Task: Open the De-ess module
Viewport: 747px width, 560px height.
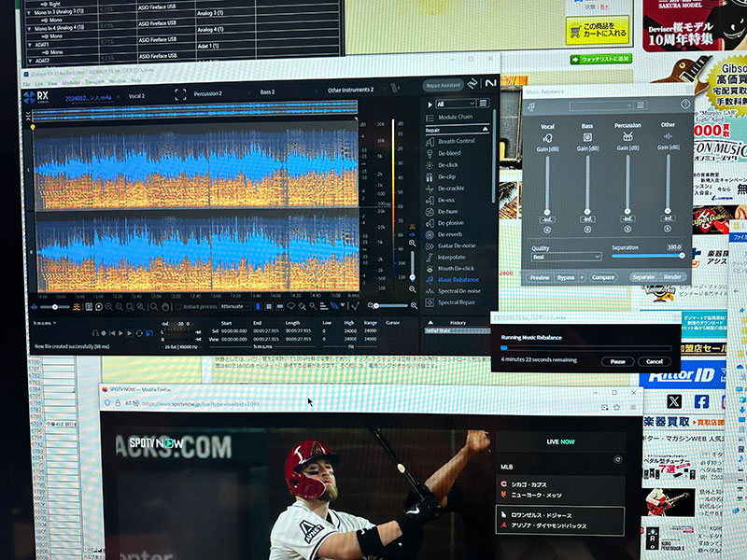Action: tap(441, 200)
